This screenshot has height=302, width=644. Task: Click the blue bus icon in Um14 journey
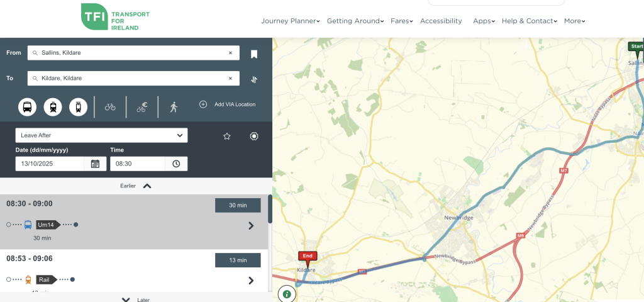coord(28,225)
